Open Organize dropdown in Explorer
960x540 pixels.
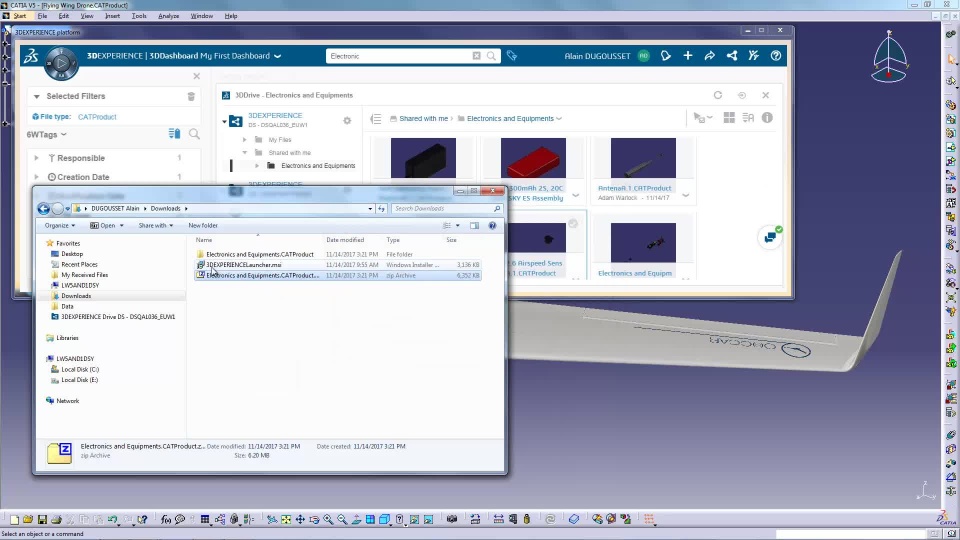(x=59, y=225)
